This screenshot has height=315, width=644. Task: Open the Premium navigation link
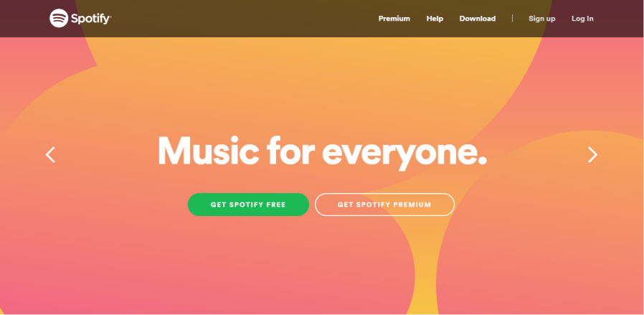pyautogui.click(x=394, y=19)
